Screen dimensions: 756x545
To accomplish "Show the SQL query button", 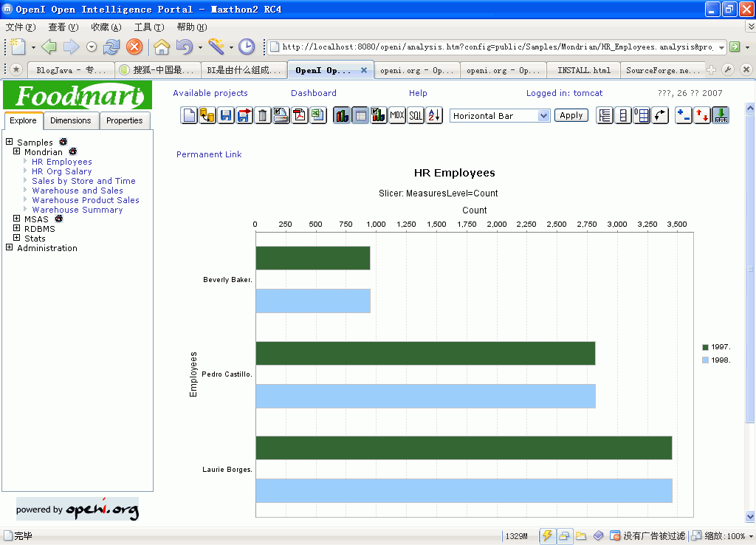I will point(416,116).
